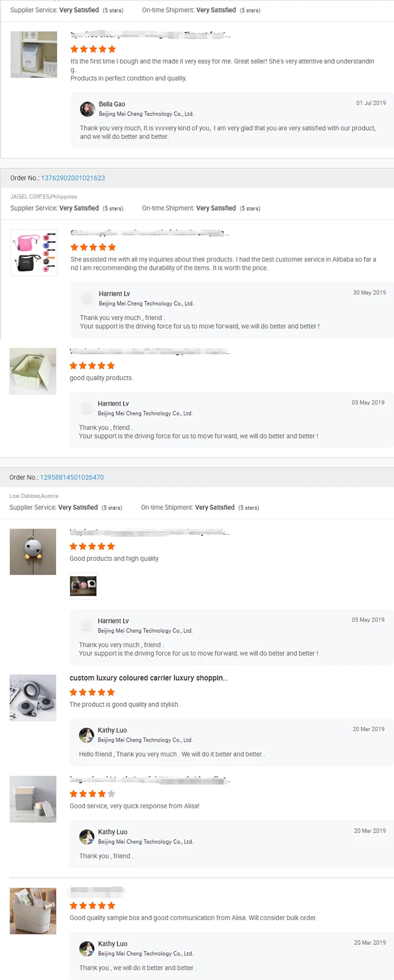This screenshot has height=980, width=394.
Task: Open the grey storage bins product thumbnail
Action: coord(33,799)
